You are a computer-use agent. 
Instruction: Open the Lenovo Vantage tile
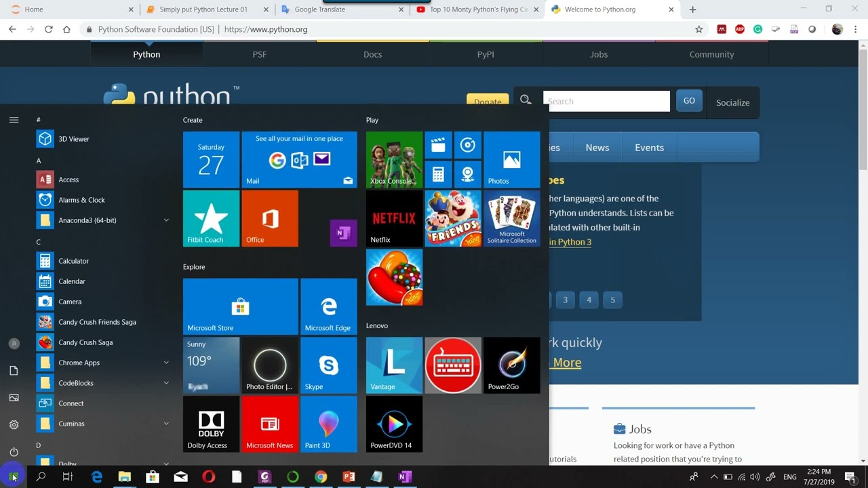tap(394, 365)
